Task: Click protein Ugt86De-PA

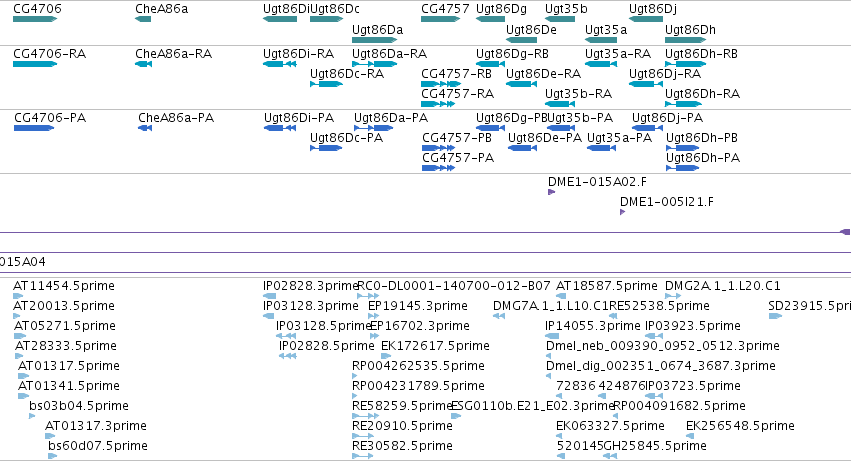Action: point(522,148)
